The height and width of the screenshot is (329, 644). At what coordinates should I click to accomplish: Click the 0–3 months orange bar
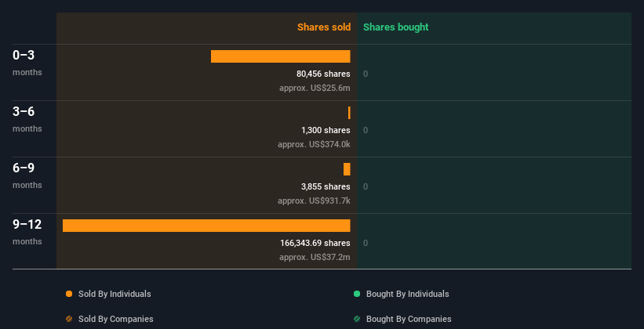point(281,56)
